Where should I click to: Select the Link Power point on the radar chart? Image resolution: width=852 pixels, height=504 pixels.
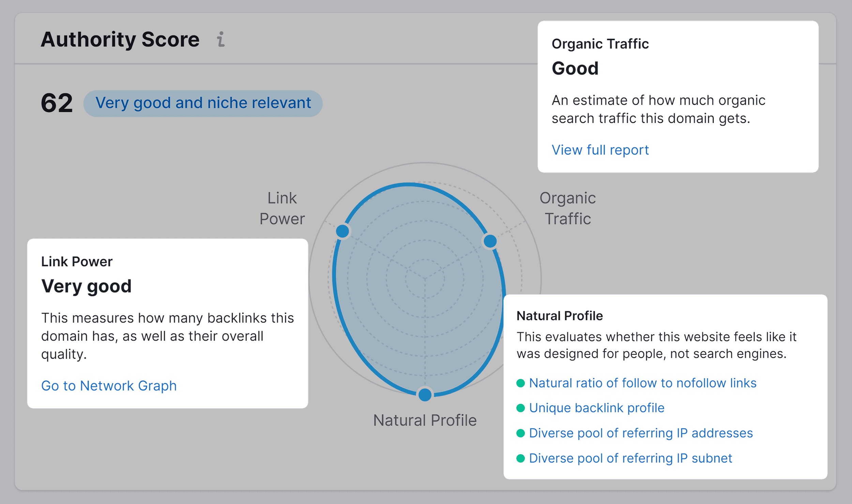pos(342,231)
